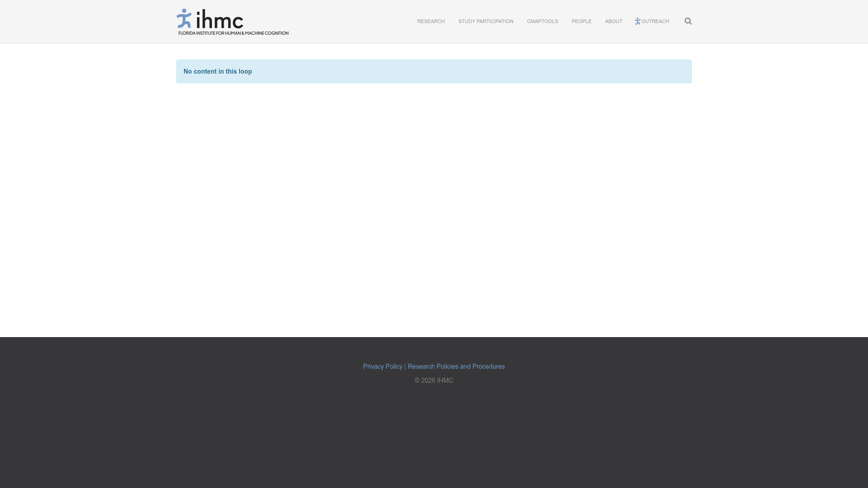Screen dimensions: 868x488
Task: Click the 'No content in this loop' message
Action: click(x=217, y=71)
